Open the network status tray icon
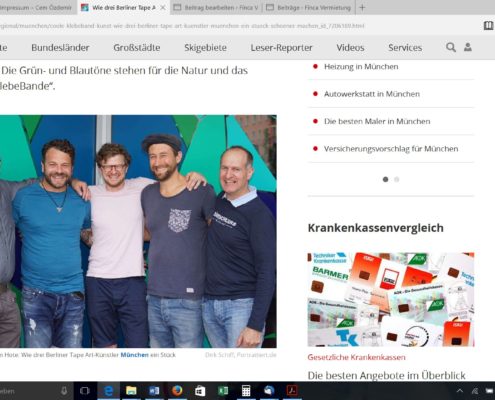495x400 pixels. point(475,391)
